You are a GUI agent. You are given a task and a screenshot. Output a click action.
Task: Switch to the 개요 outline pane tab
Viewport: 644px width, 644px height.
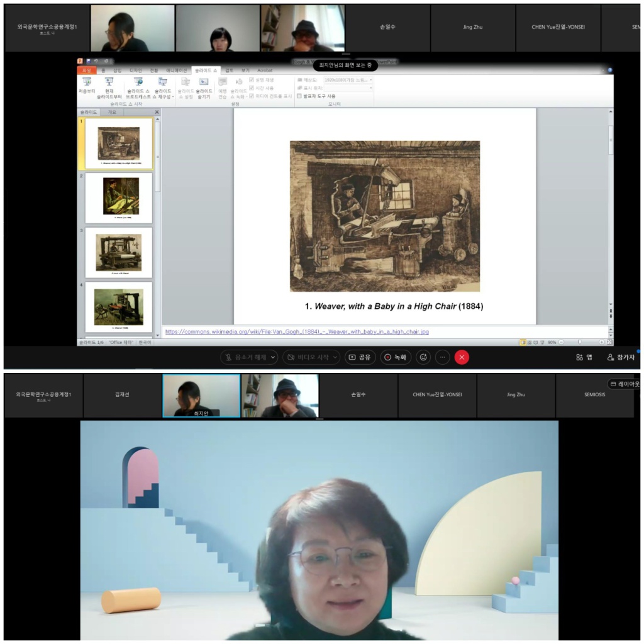(112, 112)
